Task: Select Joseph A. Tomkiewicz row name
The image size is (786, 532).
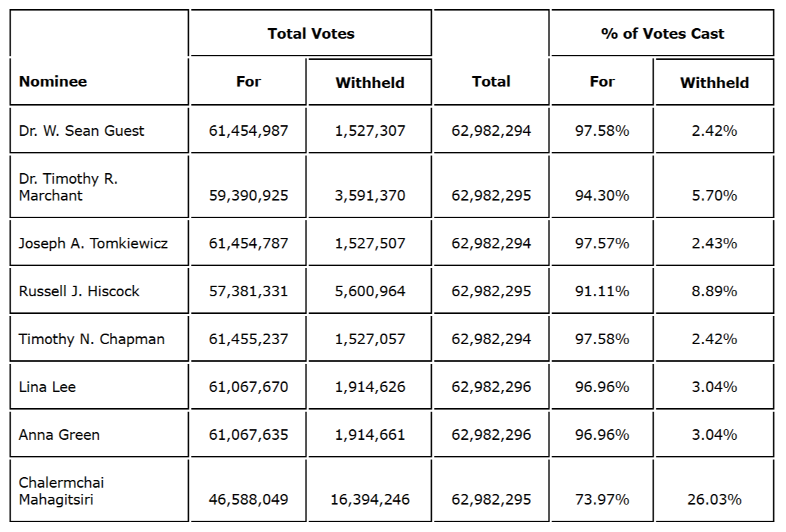Action: [99, 243]
